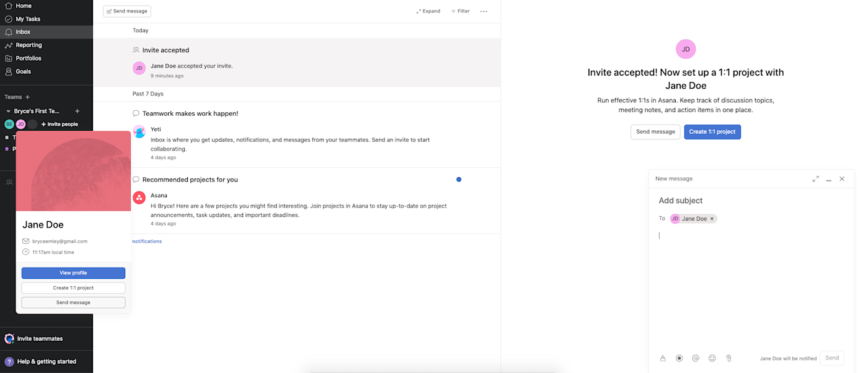Click the Teams heading in sidebar
This screenshot has height=373, width=868.
click(13, 97)
